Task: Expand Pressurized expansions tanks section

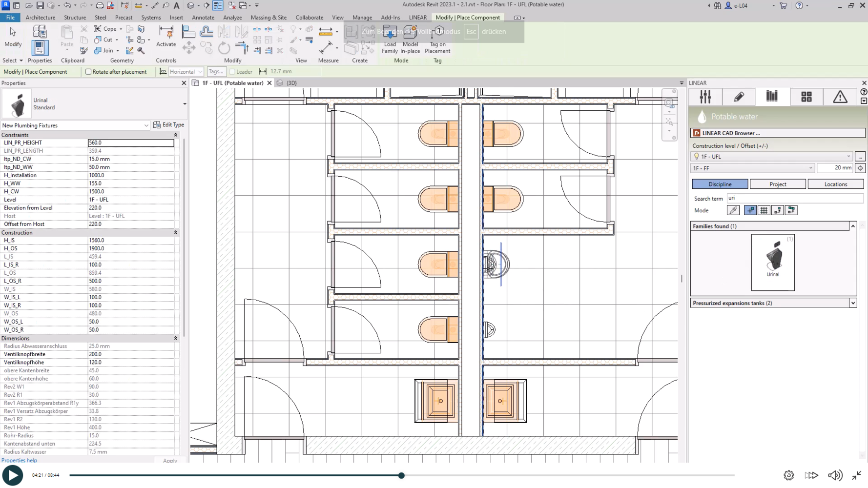Action: [x=853, y=303]
